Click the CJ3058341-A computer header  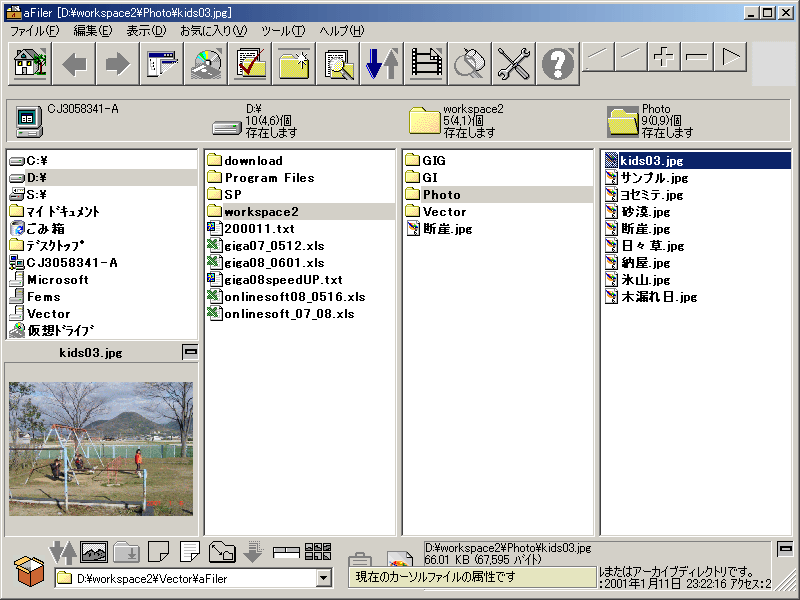pyautogui.click(x=66, y=120)
